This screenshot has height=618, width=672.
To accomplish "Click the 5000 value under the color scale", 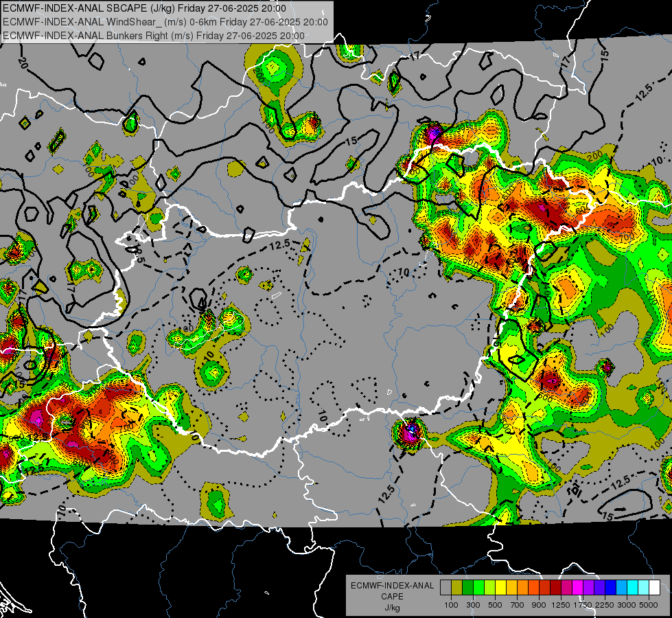I will 649,605.
